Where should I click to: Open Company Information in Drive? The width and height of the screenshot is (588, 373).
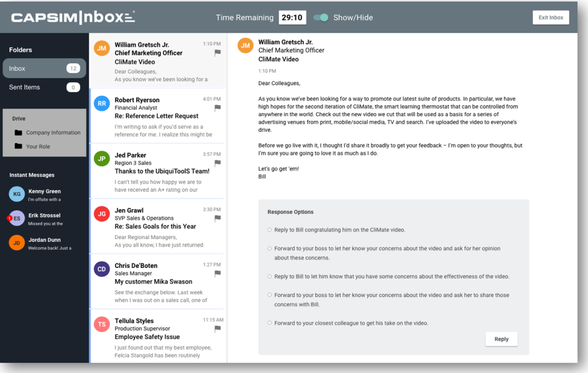48,132
